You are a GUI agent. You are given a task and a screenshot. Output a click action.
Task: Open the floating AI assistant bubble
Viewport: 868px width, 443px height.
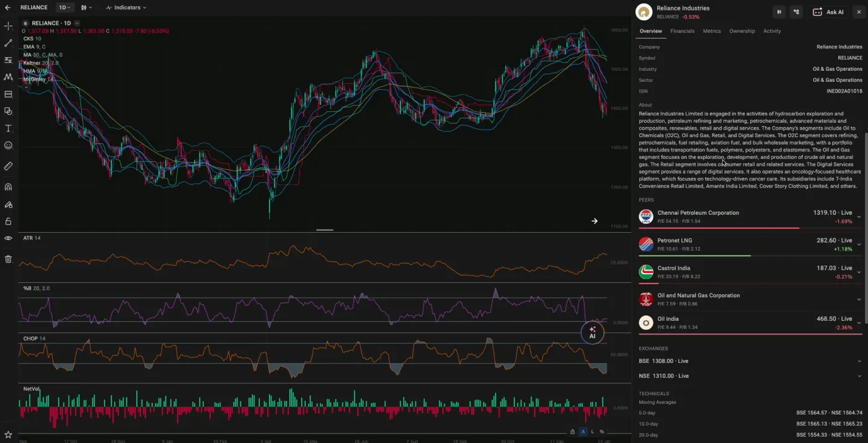(592, 333)
